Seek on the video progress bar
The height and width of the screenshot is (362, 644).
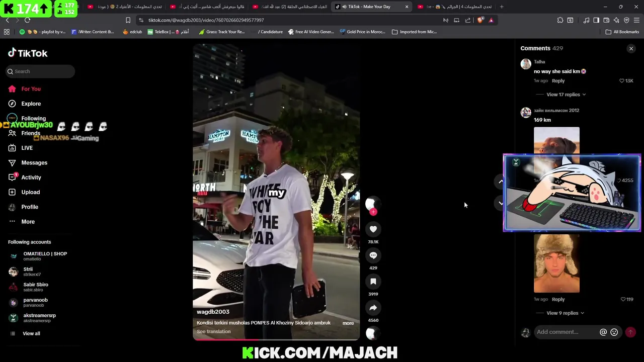click(276, 339)
